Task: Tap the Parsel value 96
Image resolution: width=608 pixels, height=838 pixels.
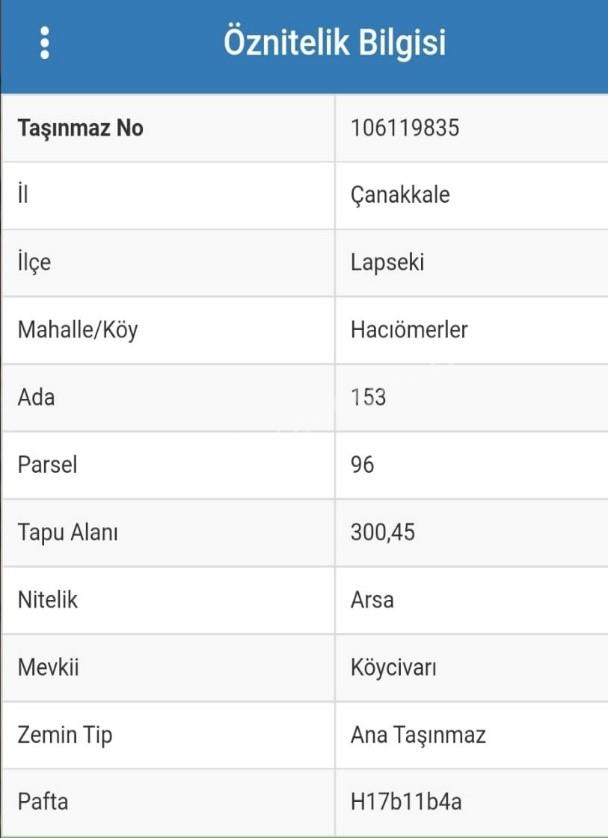Action: 362,465
